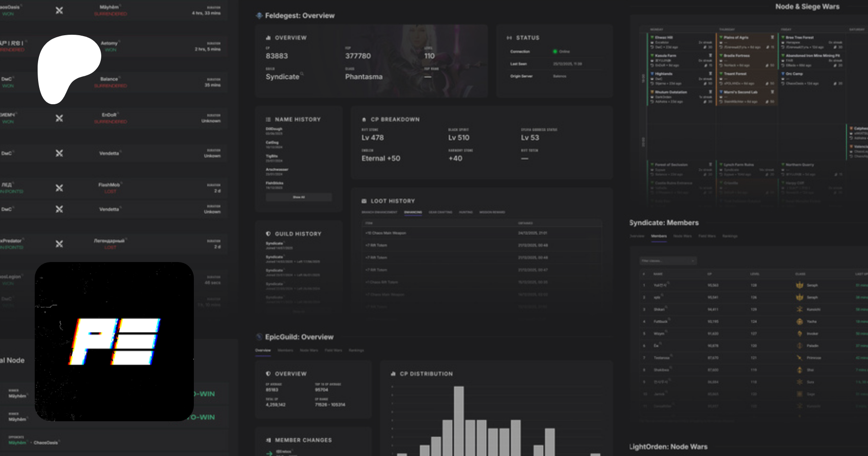This screenshot has height=456, width=868.
Task: Click the tallest CP distribution bar
Action: click(x=459, y=420)
